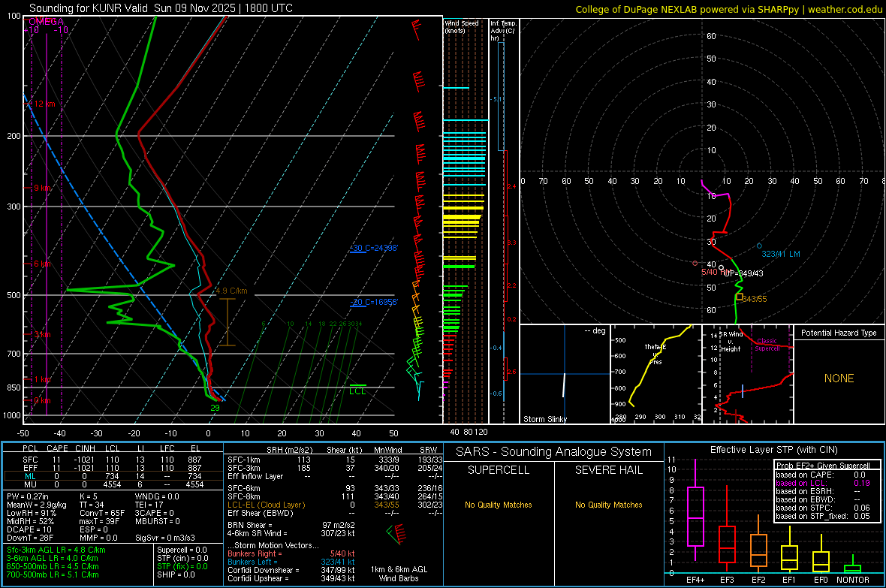Click the UP=349/43 hodograph label
Image resolution: width=886 pixels, height=588 pixels.
pyautogui.click(x=743, y=273)
